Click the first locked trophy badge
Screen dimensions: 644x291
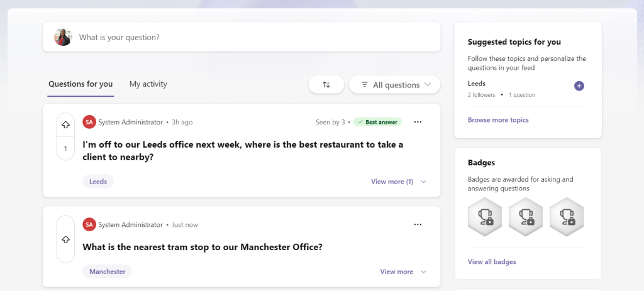485,217
